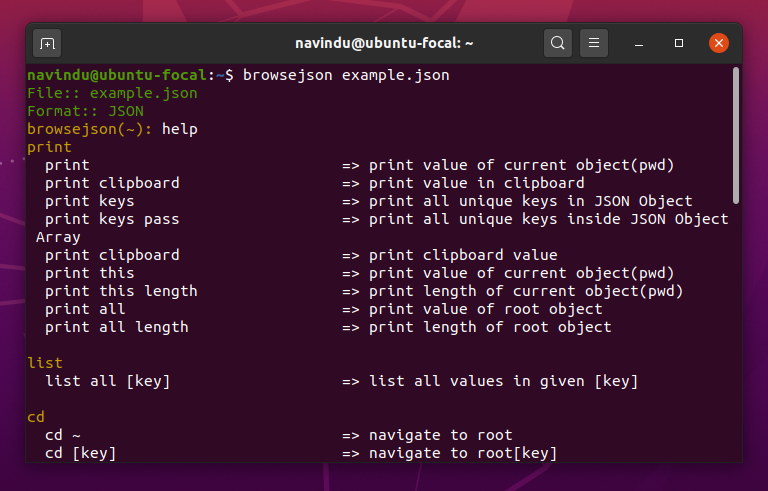This screenshot has width=768, height=491.
Task: Click the 'browsejson example.json' command text
Action: [346, 75]
